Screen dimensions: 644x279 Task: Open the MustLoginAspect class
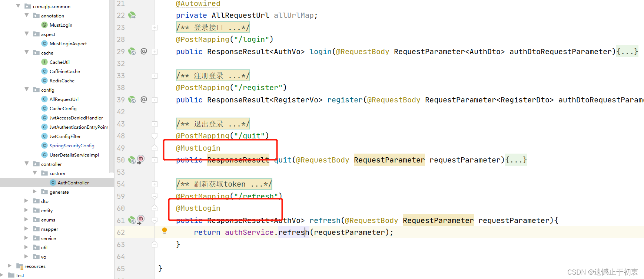point(68,43)
